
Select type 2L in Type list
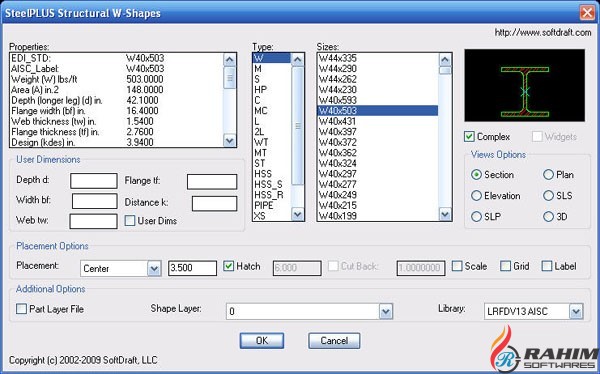[x=271, y=132]
